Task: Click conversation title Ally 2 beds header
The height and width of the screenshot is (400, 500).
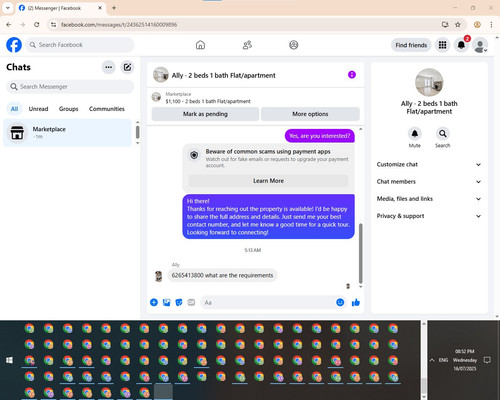Action: [223, 75]
